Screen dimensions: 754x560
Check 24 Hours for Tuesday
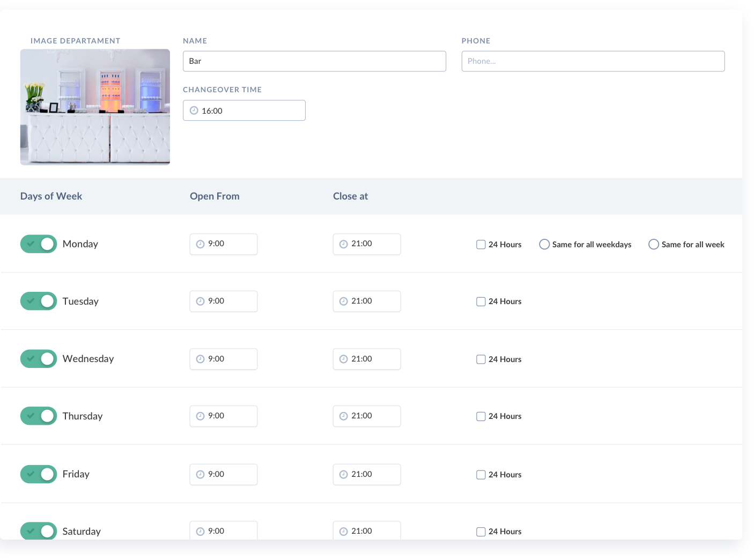point(481,302)
